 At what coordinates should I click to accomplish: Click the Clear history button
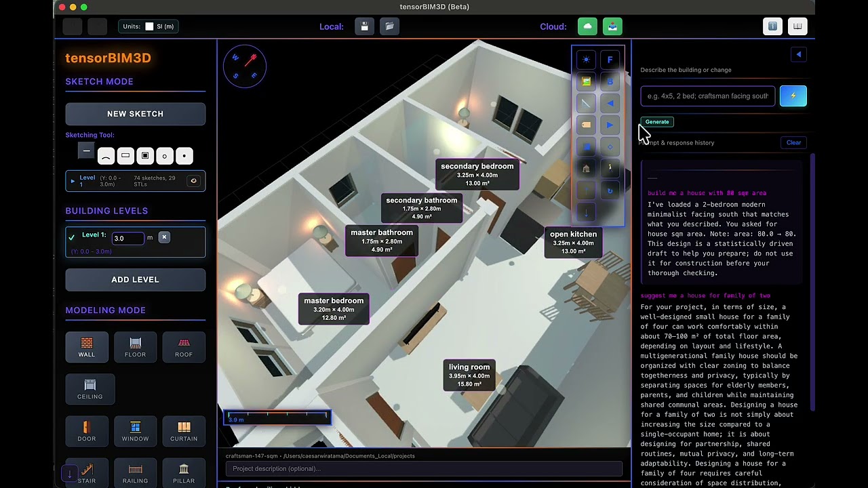793,142
